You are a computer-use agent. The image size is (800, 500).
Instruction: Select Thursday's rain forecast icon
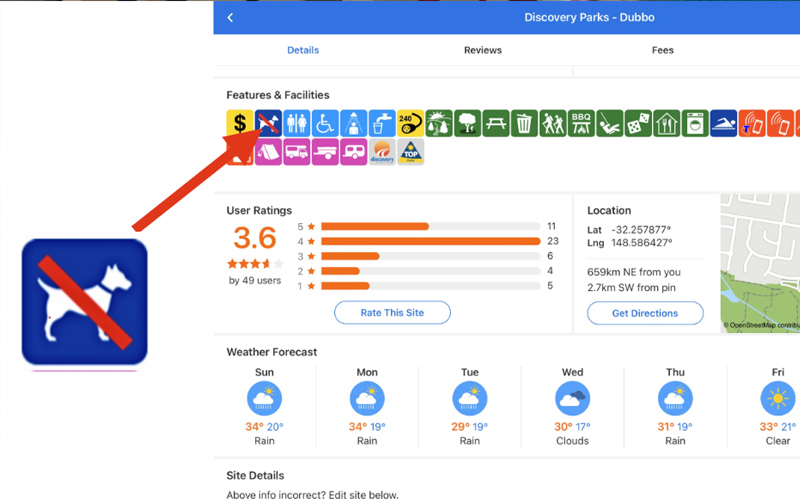pyautogui.click(x=675, y=398)
